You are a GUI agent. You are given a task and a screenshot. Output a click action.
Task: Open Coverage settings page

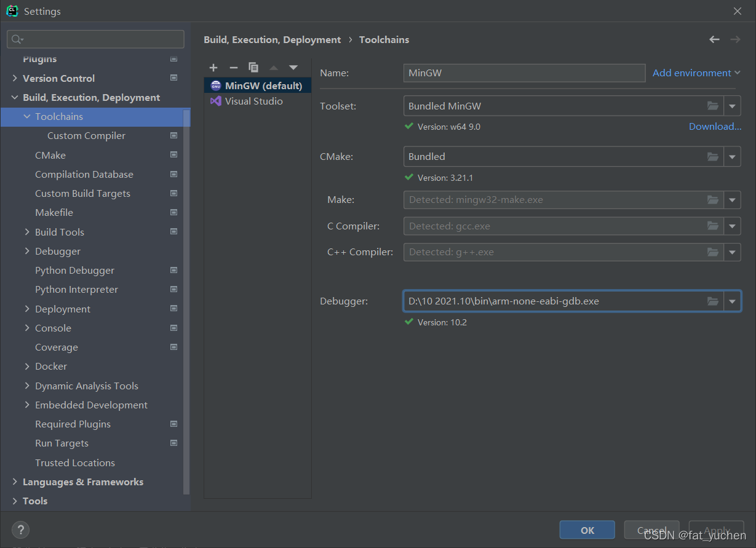pyautogui.click(x=57, y=347)
